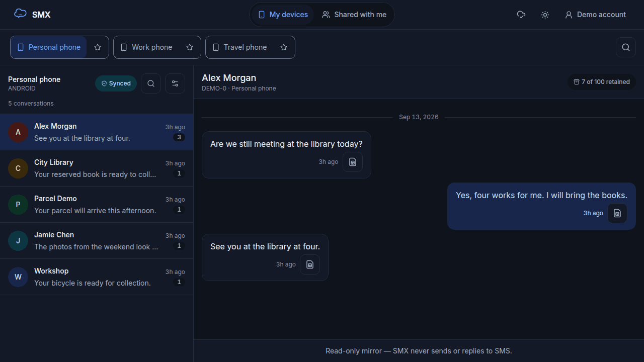644x362 pixels.
Task: Open the City Library conversation
Action: click(x=97, y=168)
